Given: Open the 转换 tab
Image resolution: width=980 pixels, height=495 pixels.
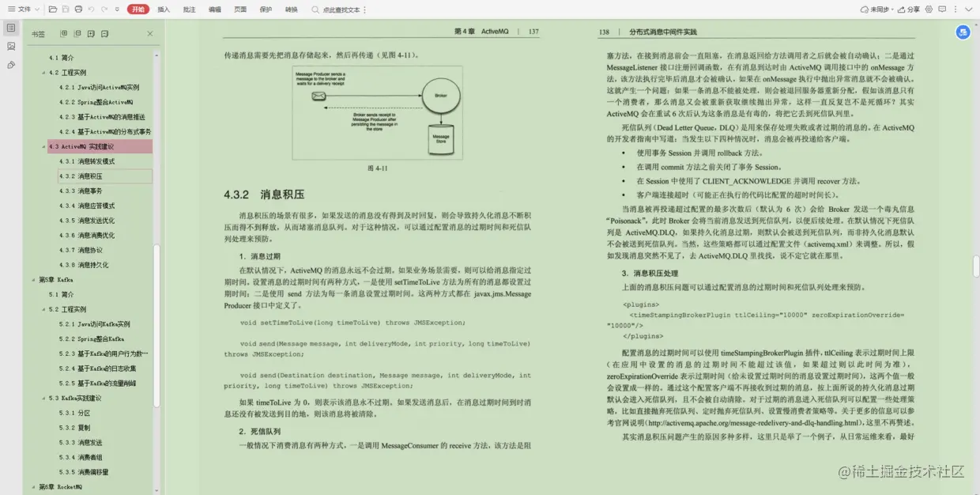Looking at the screenshot, I should click(292, 9).
